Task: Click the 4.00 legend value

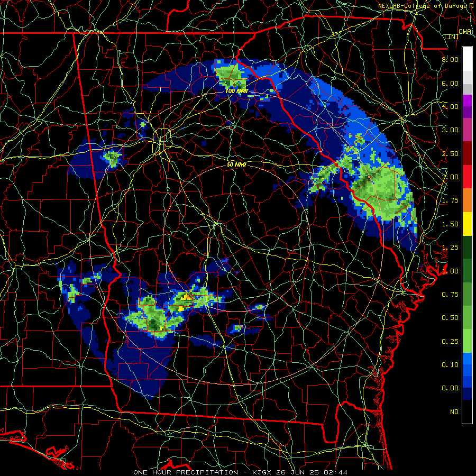Action: 450,106
